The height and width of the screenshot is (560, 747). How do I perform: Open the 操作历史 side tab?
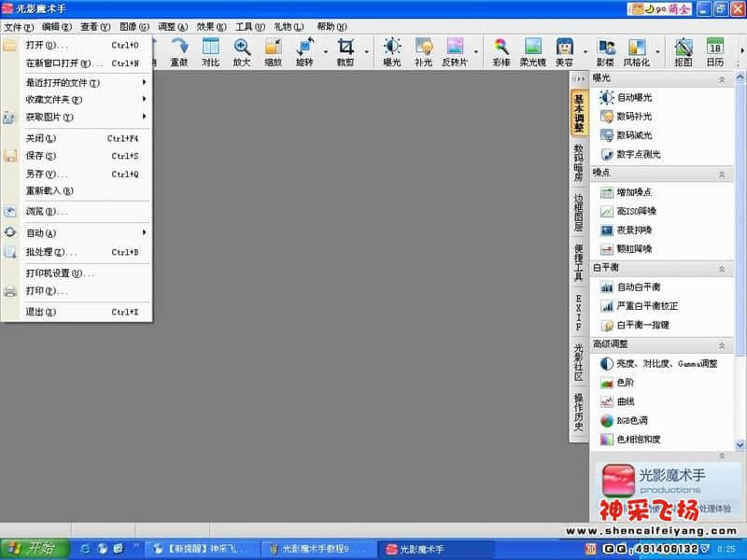tap(579, 412)
